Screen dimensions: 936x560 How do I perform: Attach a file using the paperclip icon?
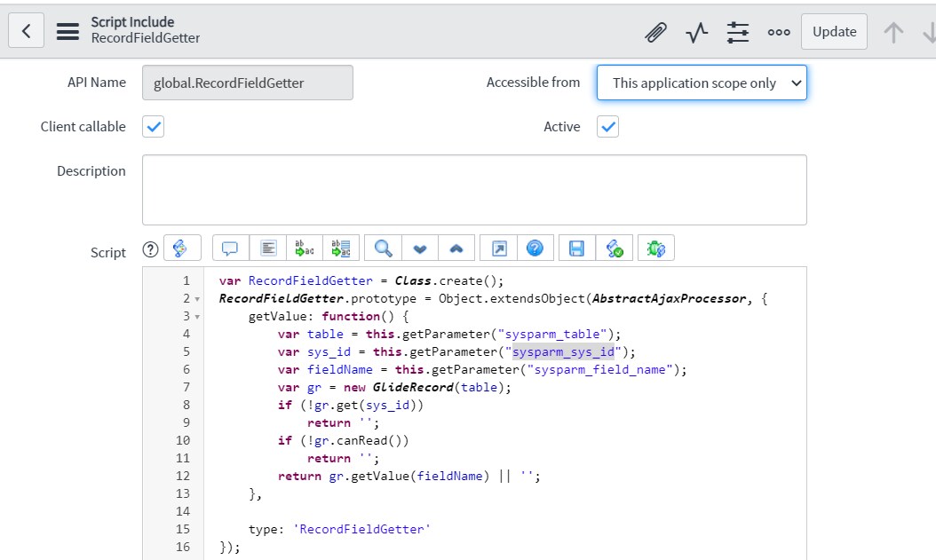tap(655, 31)
